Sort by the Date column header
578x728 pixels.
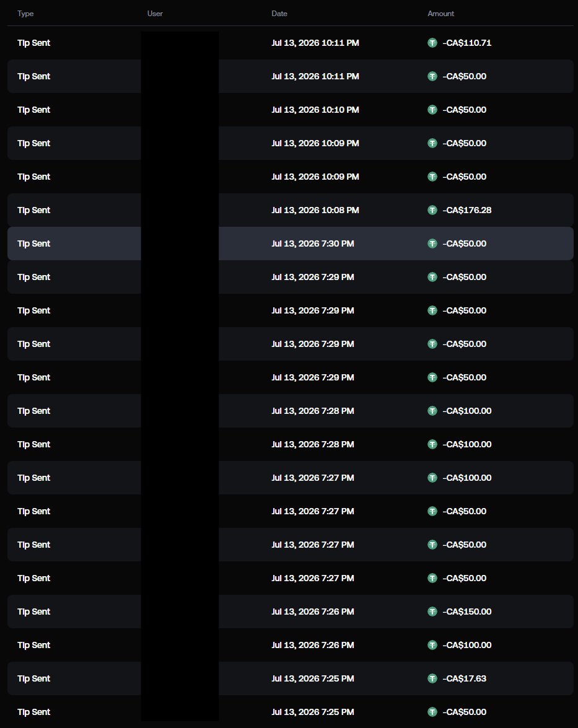[279, 14]
